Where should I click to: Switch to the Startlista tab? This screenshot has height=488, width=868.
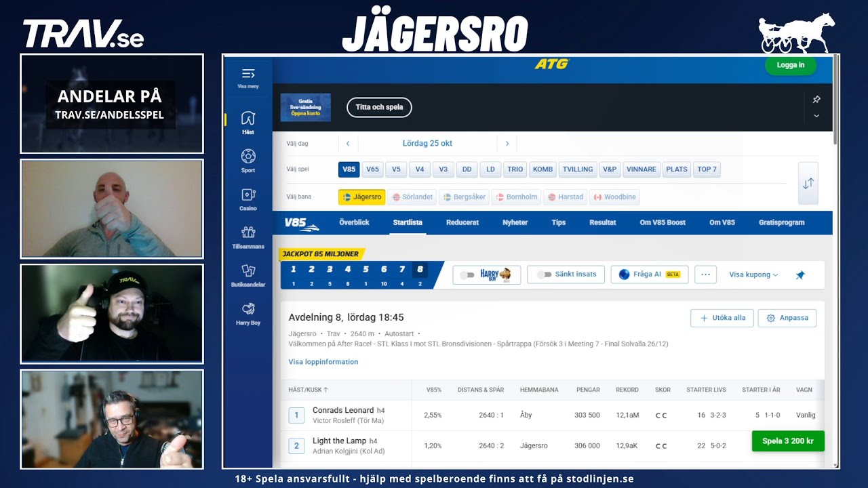[x=408, y=222]
